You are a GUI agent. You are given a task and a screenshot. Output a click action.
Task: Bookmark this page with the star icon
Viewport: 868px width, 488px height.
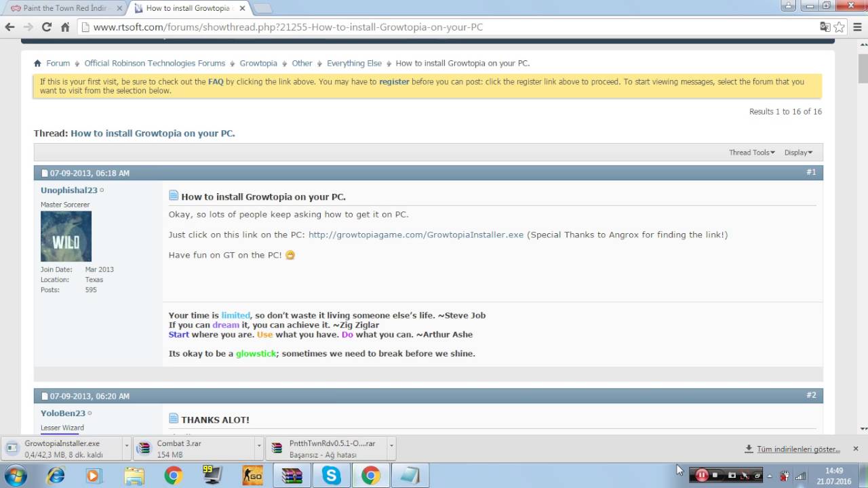pos(840,27)
